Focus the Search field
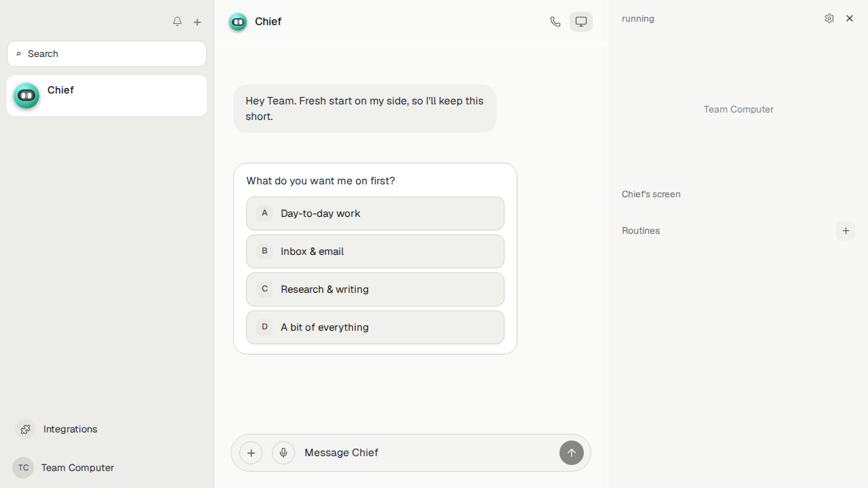This screenshot has height=488, width=868. 106,54
